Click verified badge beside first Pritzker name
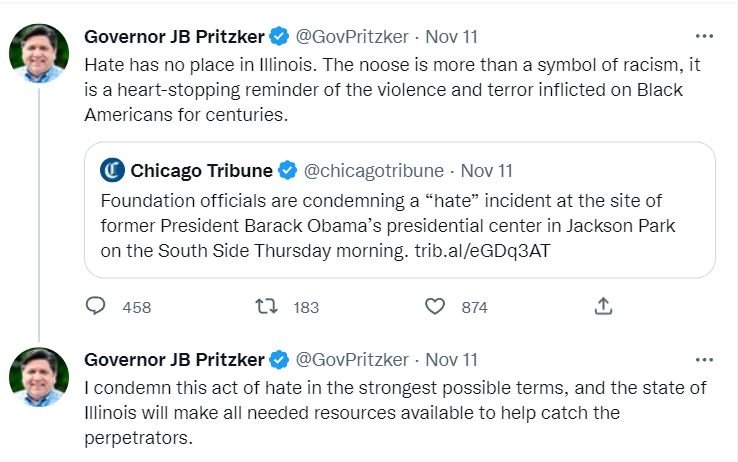The height and width of the screenshot is (462, 738). (x=280, y=37)
